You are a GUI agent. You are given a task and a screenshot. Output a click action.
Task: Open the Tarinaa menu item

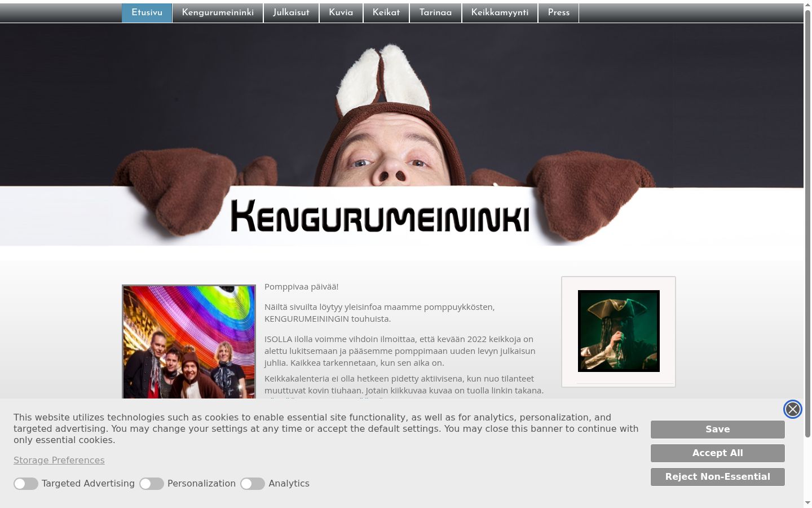tap(435, 12)
